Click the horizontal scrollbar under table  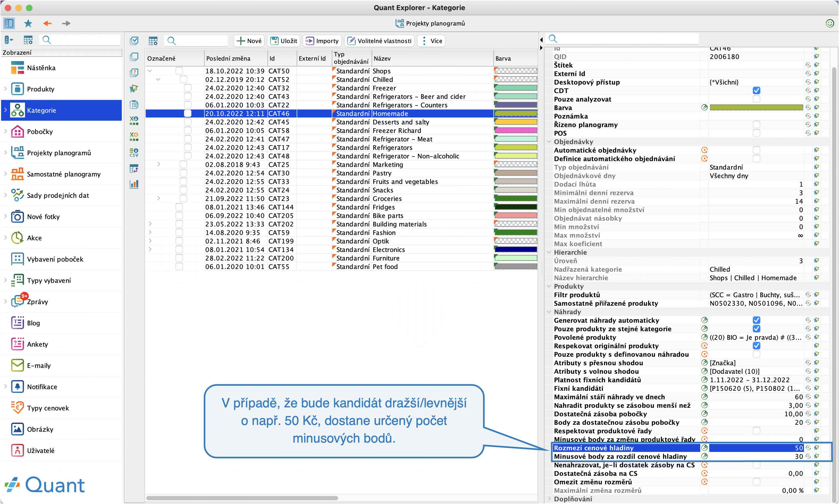pyautogui.click(x=242, y=498)
